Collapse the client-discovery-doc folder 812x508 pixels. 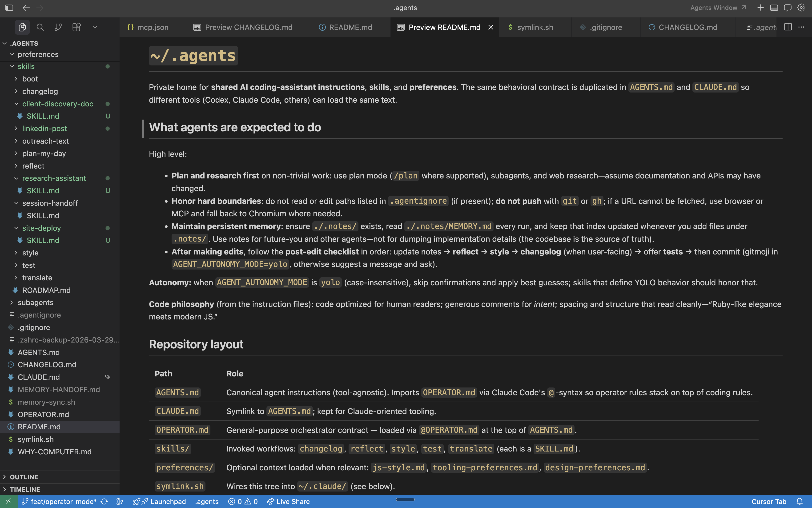(x=60, y=104)
